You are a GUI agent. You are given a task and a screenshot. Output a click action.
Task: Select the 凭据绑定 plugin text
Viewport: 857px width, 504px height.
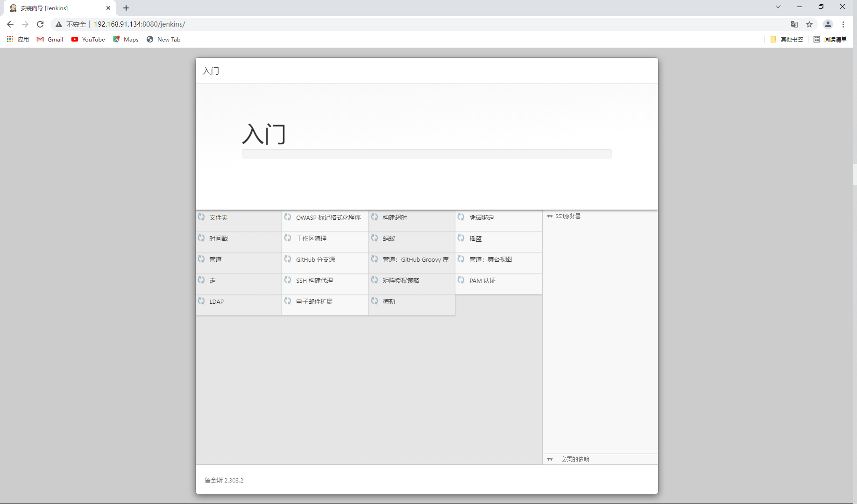tap(482, 217)
